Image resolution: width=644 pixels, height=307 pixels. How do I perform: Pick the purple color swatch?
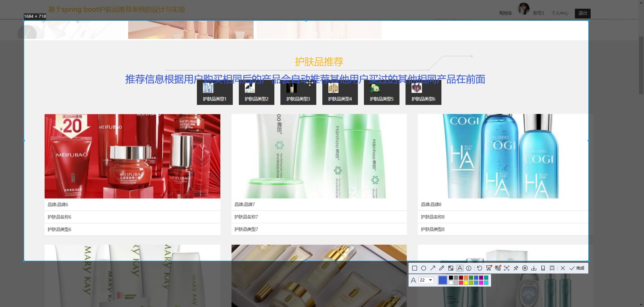coord(481,278)
